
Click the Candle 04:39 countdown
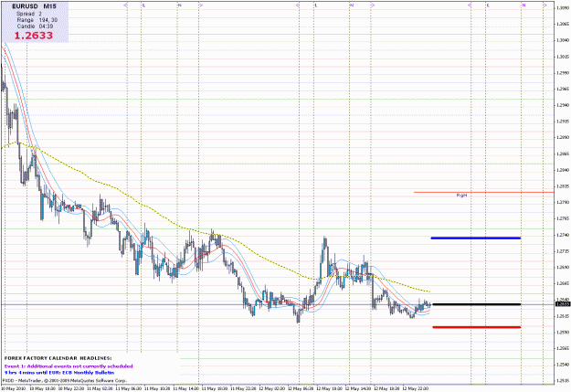point(35,26)
